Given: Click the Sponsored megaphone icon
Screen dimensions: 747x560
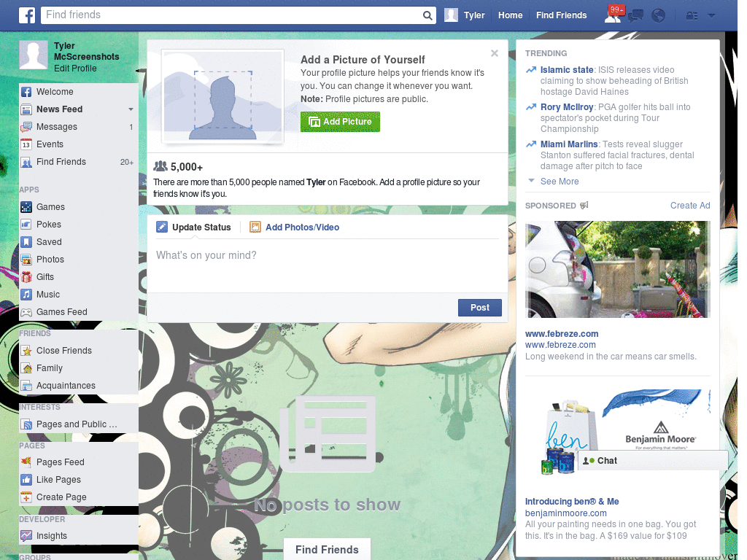Looking at the screenshot, I should click(x=584, y=205).
